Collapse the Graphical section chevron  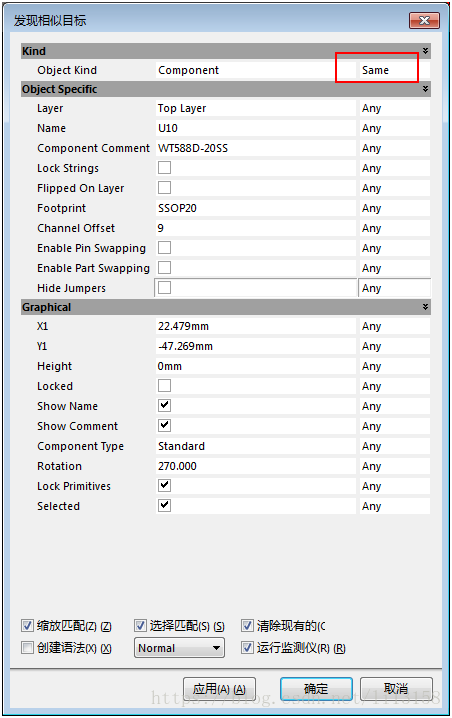pos(425,307)
